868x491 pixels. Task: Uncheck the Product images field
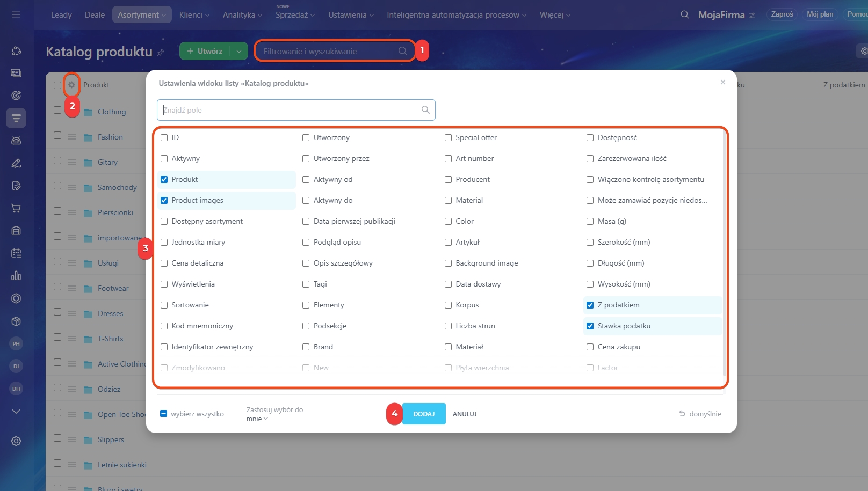coord(164,201)
